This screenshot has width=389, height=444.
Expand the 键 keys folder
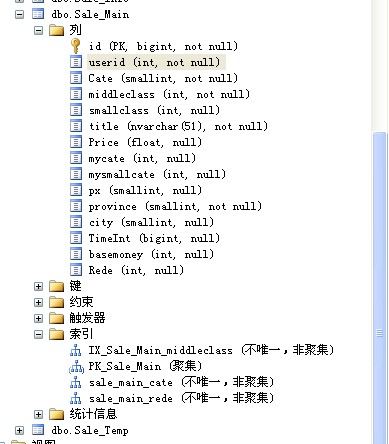tap(39, 286)
